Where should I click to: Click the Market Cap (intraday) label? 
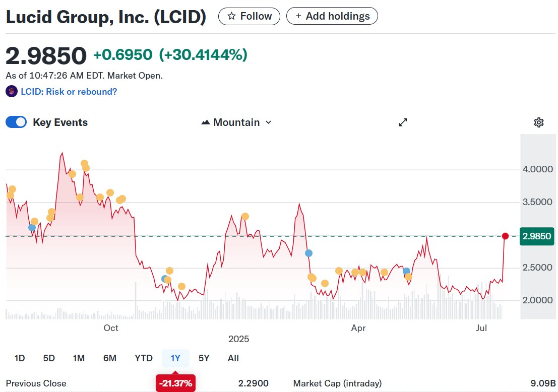click(x=337, y=383)
